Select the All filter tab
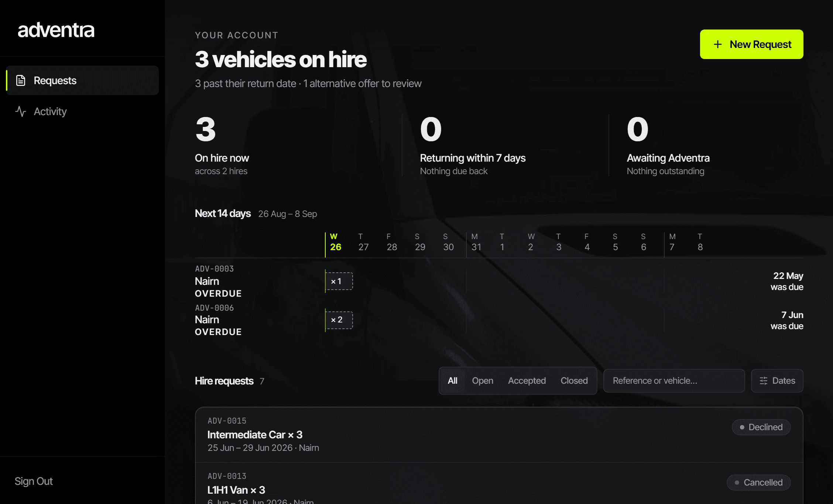Image resolution: width=833 pixels, height=504 pixels. pos(452,381)
